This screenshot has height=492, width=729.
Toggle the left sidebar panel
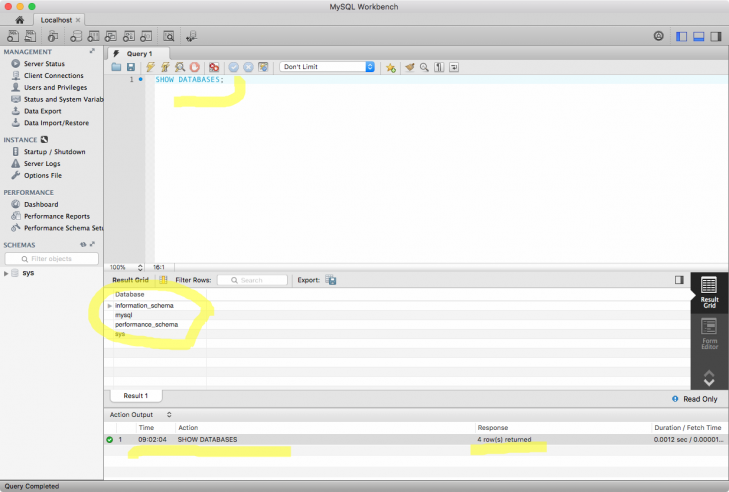point(681,36)
